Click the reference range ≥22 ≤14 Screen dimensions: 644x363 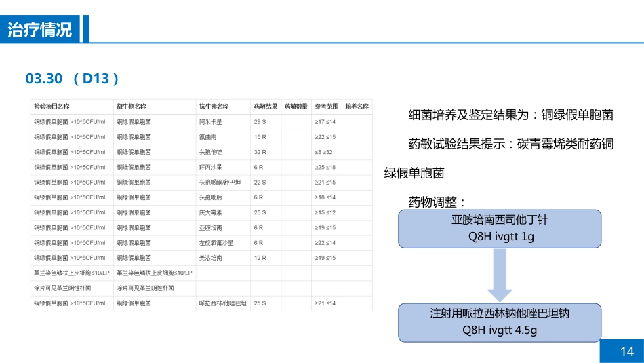coord(325,243)
